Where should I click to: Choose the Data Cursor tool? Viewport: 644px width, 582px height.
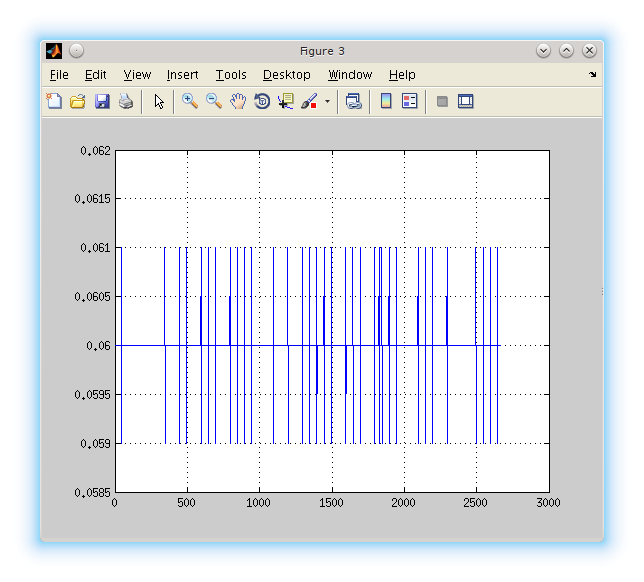[x=286, y=101]
